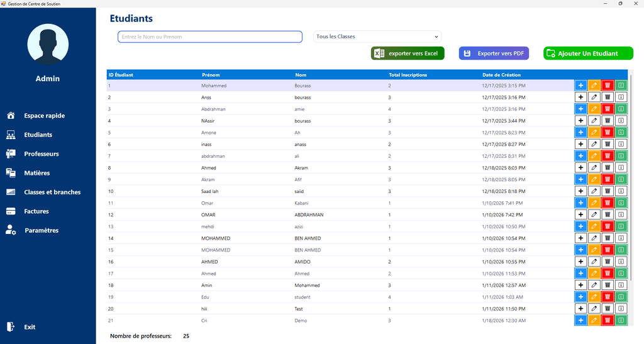Click the Exporter vers PDF button
644x344 pixels.
(x=494, y=53)
